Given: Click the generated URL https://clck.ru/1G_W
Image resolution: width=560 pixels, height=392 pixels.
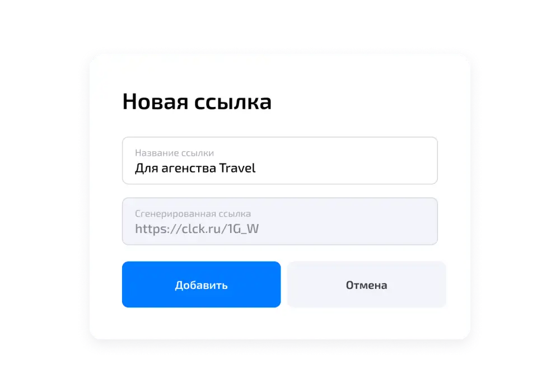Looking at the screenshot, I should click(x=197, y=229).
